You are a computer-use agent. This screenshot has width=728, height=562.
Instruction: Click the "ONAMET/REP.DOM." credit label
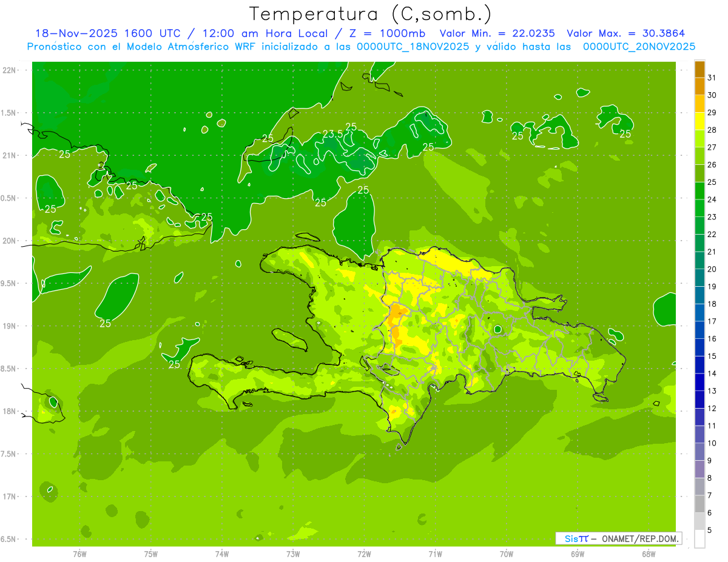click(x=639, y=538)
